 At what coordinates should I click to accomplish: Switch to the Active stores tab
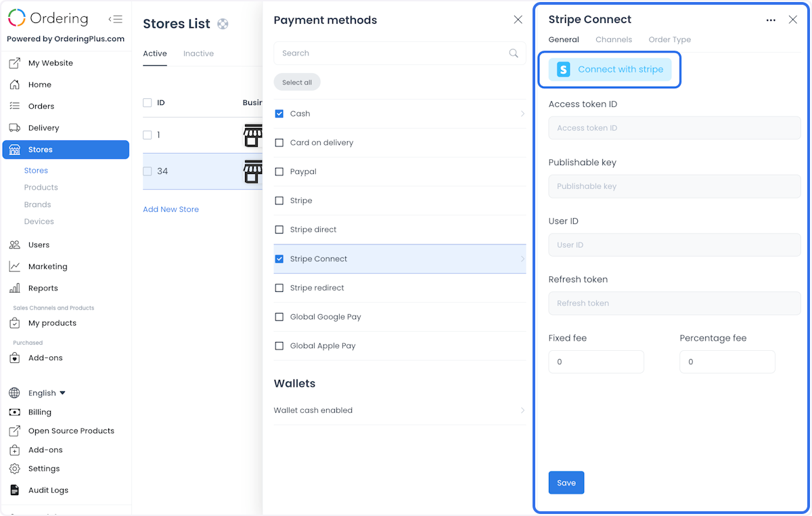[x=155, y=53]
